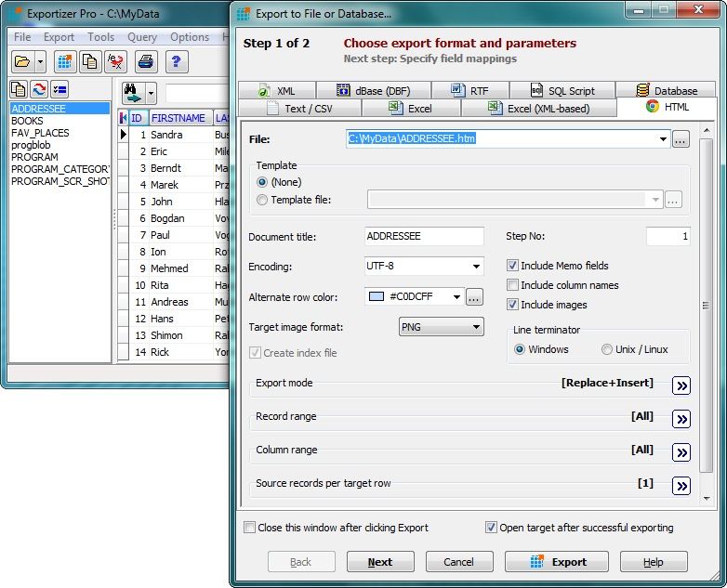Open the Encoding dropdown
Image resolution: width=727 pixels, height=588 pixels.
476,267
